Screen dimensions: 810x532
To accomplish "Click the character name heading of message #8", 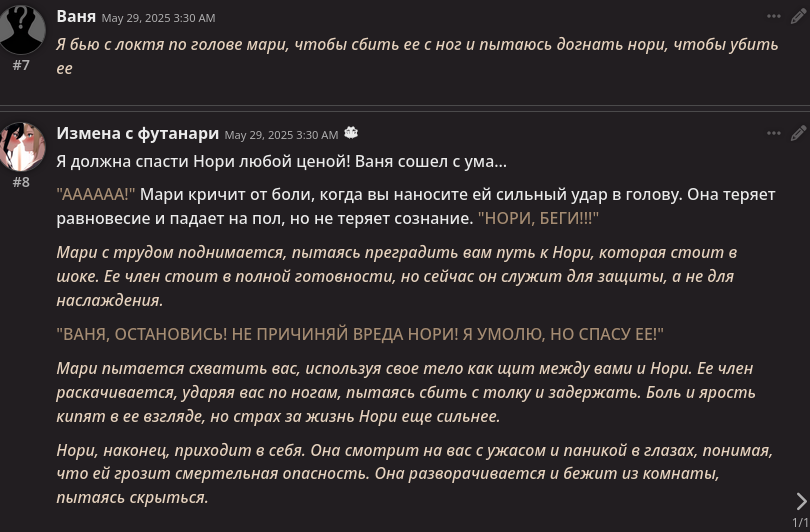I will click(137, 133).
